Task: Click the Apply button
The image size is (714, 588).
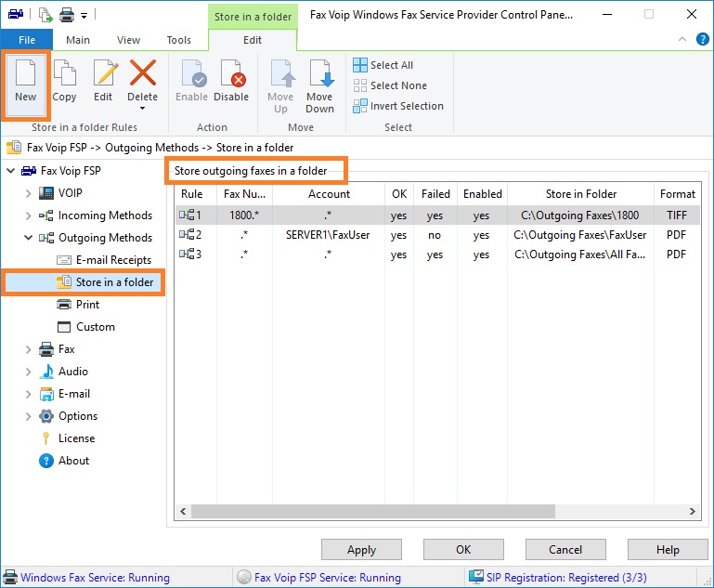Action: click(361, 550)
